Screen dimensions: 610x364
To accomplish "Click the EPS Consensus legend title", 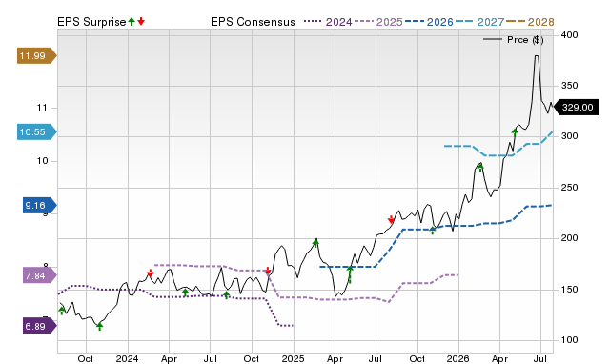I will click(253, 22).
